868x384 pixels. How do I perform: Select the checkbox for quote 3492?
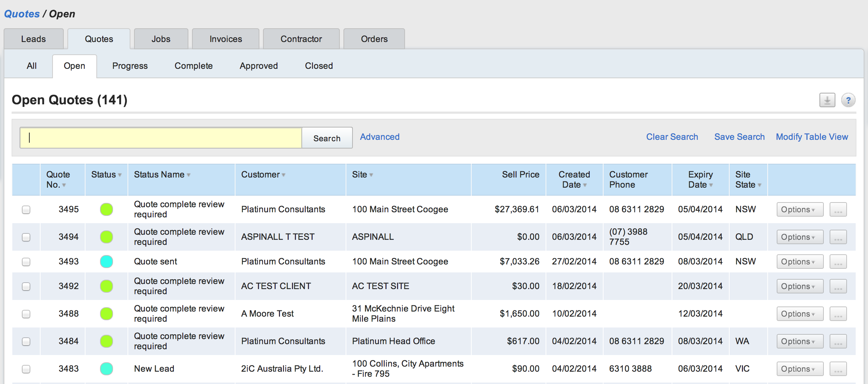point(26,287)
